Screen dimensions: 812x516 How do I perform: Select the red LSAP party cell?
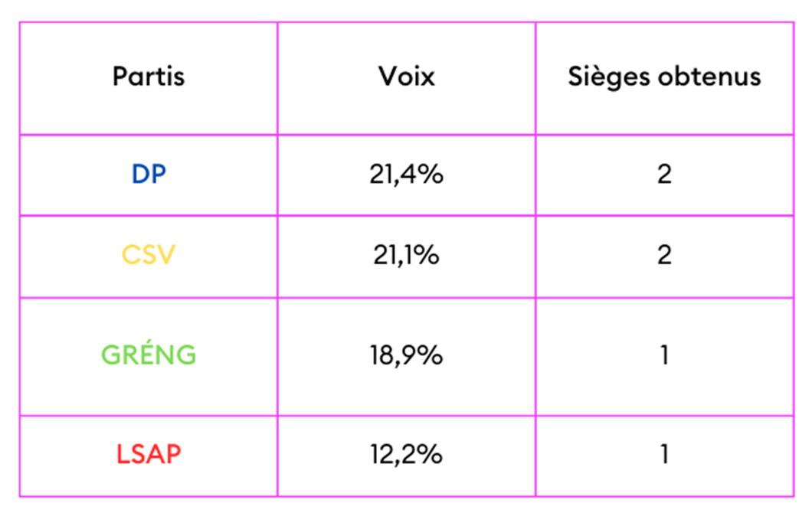click(149, 455)
